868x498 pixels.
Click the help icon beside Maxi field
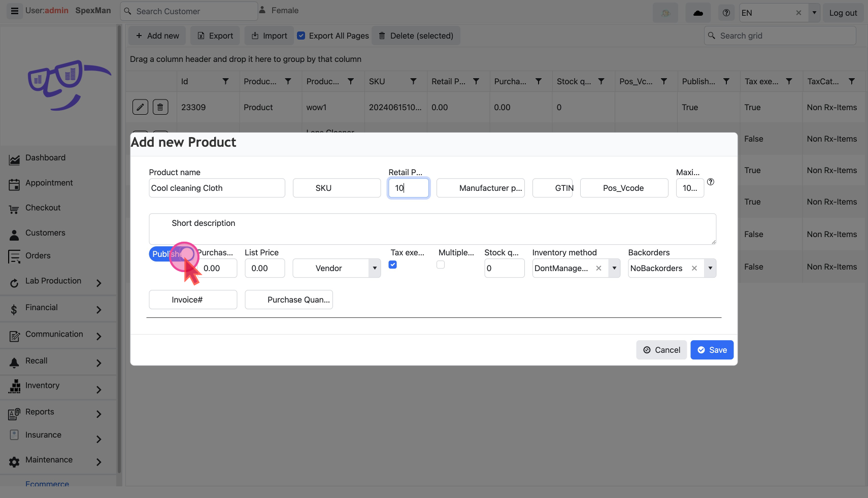click(x=711, y=182)
